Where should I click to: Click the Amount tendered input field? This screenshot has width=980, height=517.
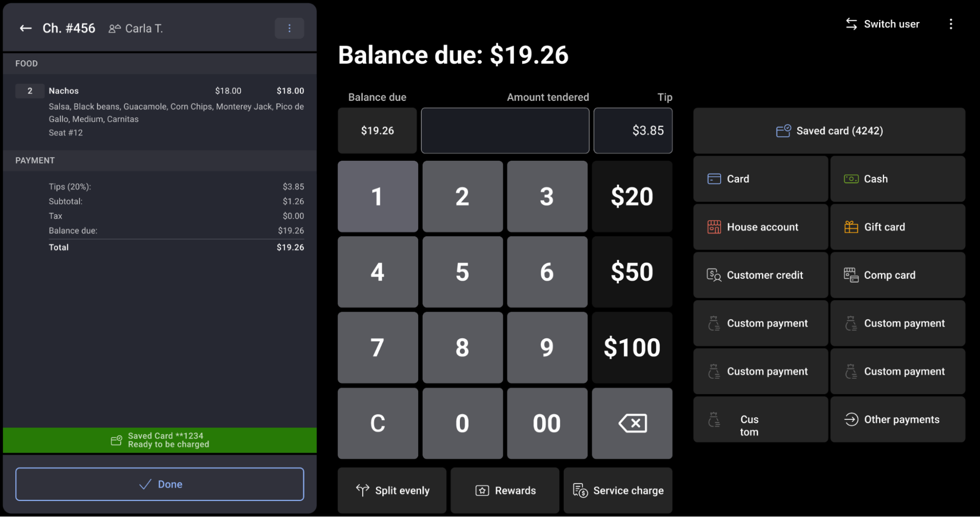tap(505, 131)
